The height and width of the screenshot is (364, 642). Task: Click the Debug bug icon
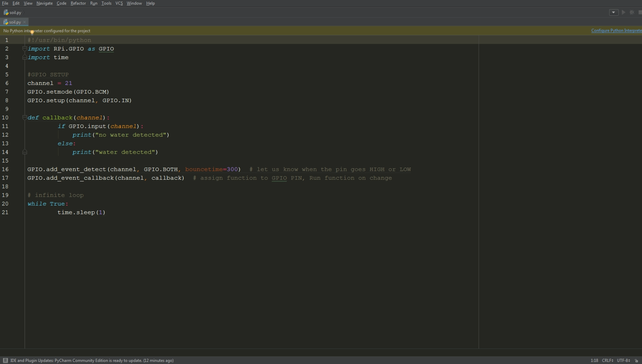point(632,12)
